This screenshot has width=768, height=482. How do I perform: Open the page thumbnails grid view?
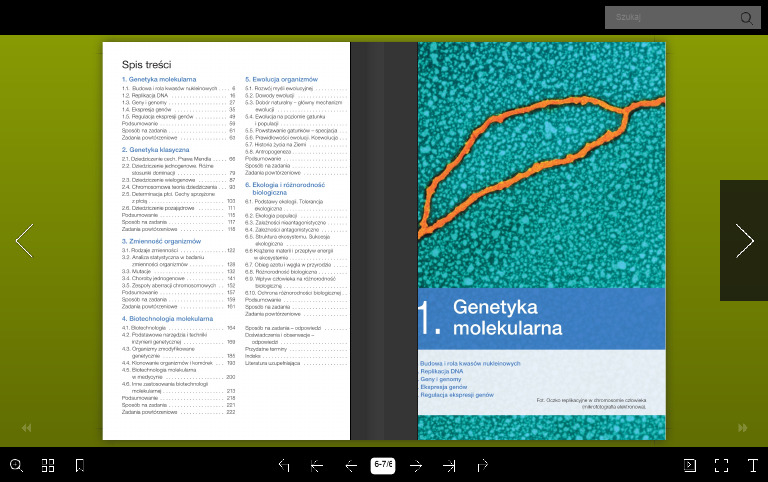tap(48, 465)
